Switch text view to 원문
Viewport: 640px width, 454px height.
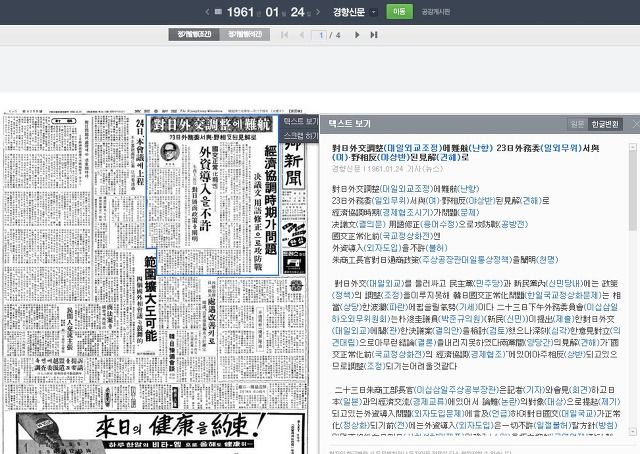pyautogui.click(x=577, y=124)
